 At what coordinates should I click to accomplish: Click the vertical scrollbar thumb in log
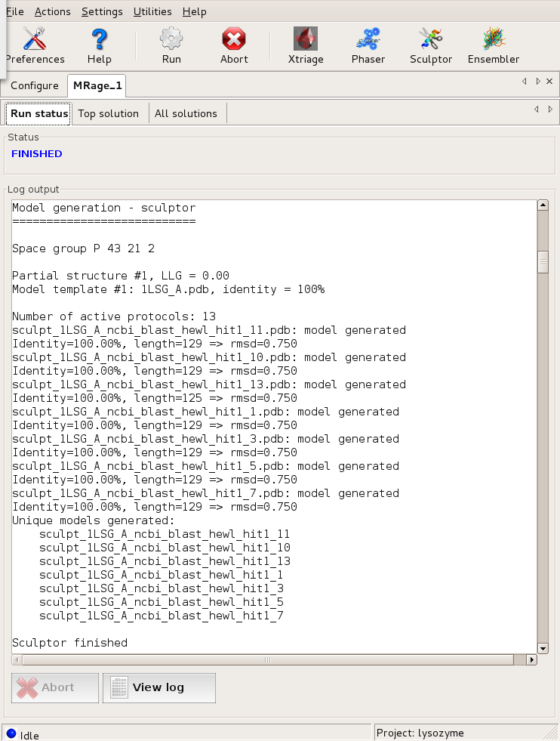coord(543,262)
